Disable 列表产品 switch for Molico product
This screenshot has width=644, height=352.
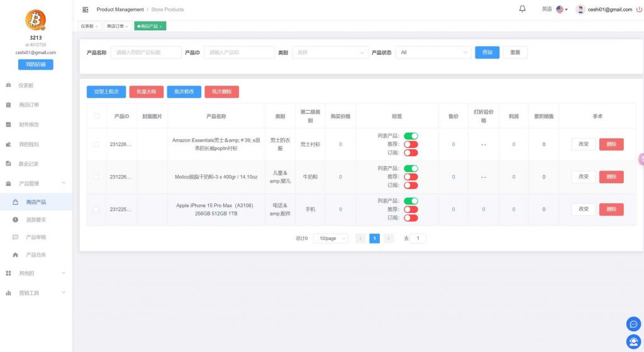pos(411,168)
